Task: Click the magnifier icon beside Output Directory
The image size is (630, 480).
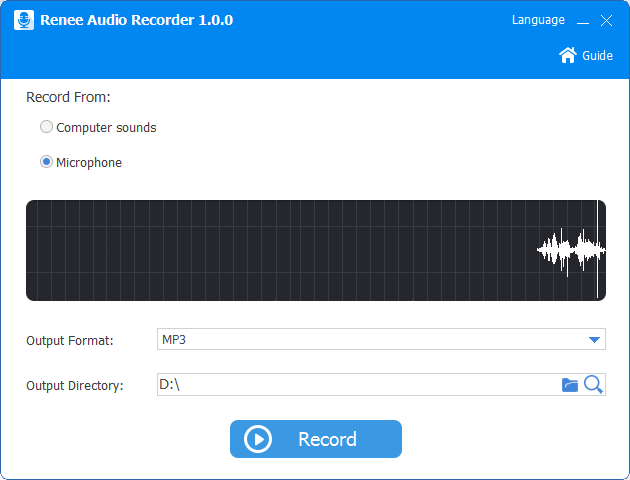Action: coord(593,385)
